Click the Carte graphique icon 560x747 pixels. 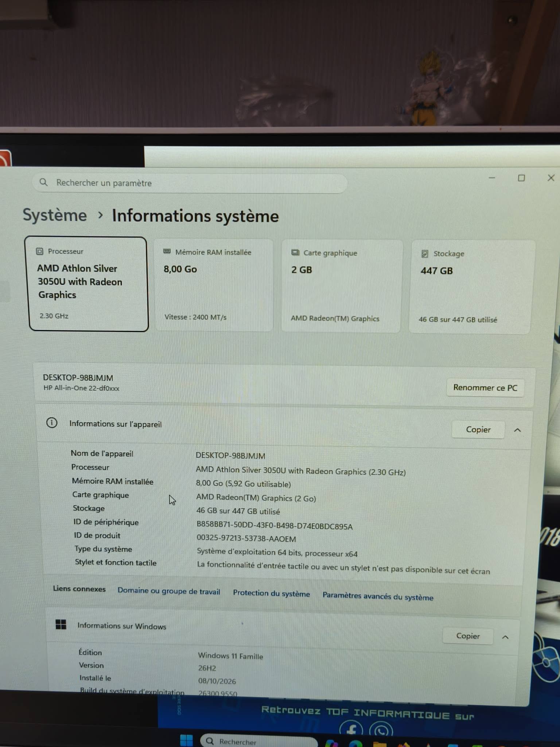[x=295, y=252]
